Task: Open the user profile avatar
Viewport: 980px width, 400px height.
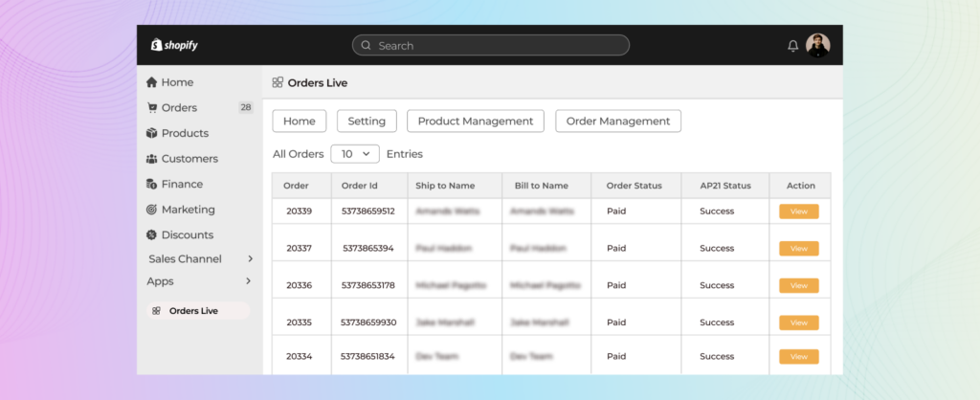Action: tap(817, 45)
